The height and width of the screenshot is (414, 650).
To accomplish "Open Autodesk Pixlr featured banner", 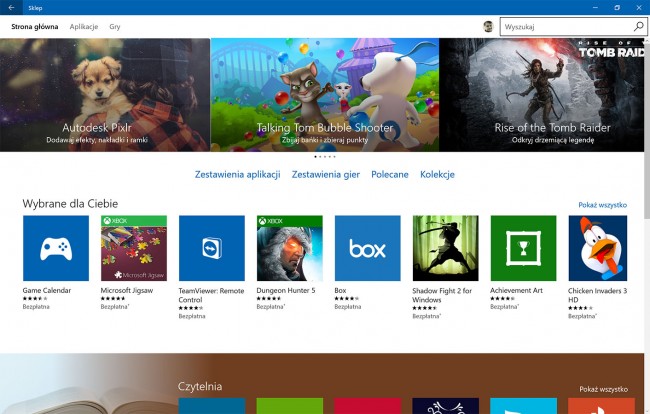I will pos(105,95).
